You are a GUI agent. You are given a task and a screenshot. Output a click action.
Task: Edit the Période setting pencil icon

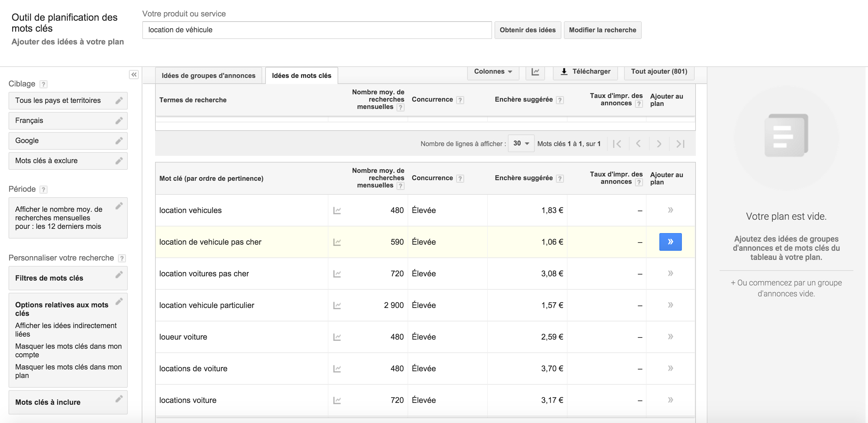click(119, 206)
